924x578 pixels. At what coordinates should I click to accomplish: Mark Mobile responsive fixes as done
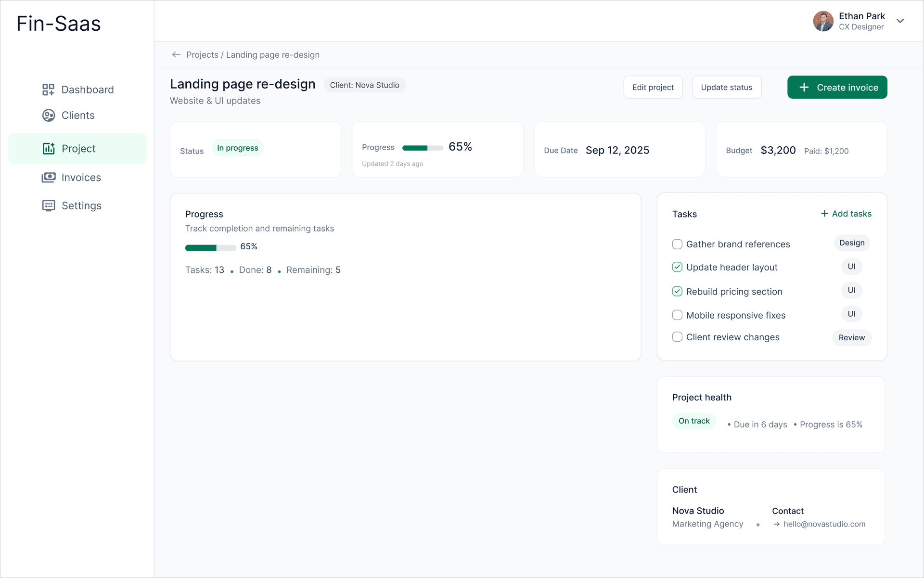(677, 315)
